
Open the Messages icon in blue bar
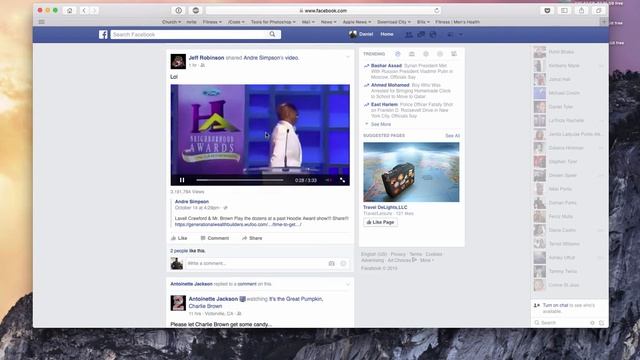tap(421, 35)
